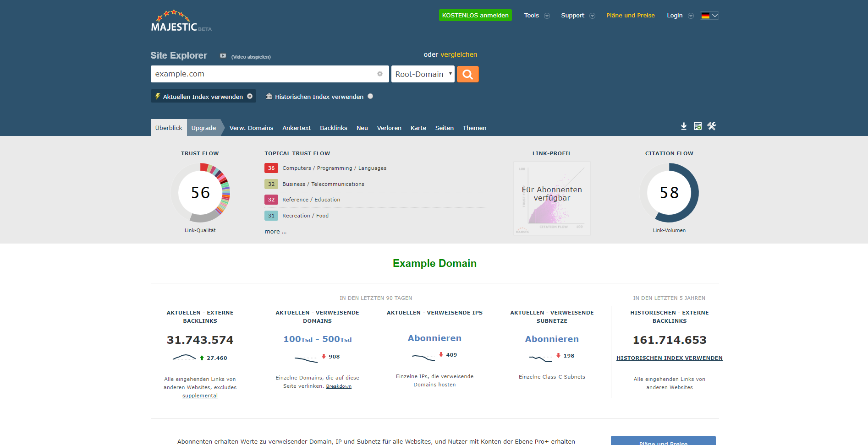Screen dimensions: 868x445
Task: Click the lightning bolt icon for current index
Action: [x=158, y=96]
